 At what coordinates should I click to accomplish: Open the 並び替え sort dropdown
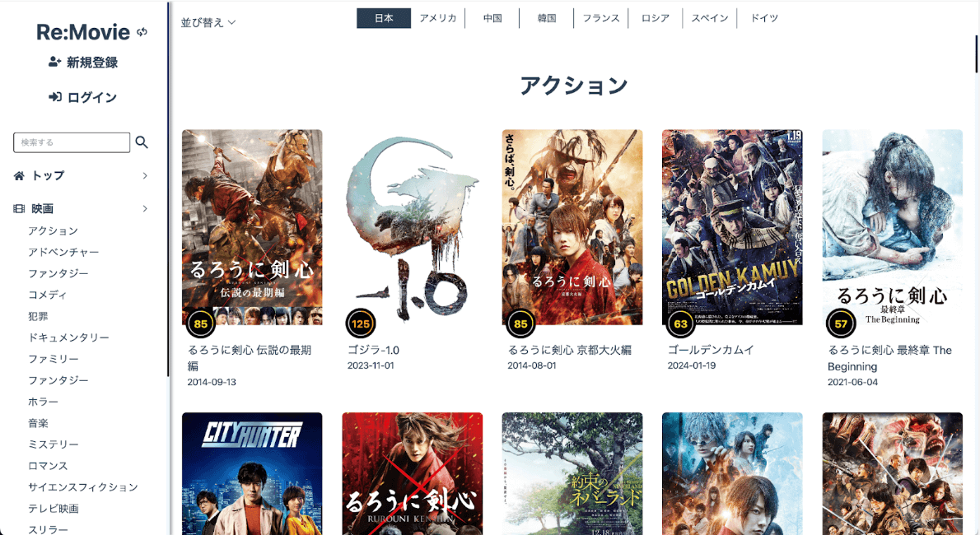tap(208, 22)
